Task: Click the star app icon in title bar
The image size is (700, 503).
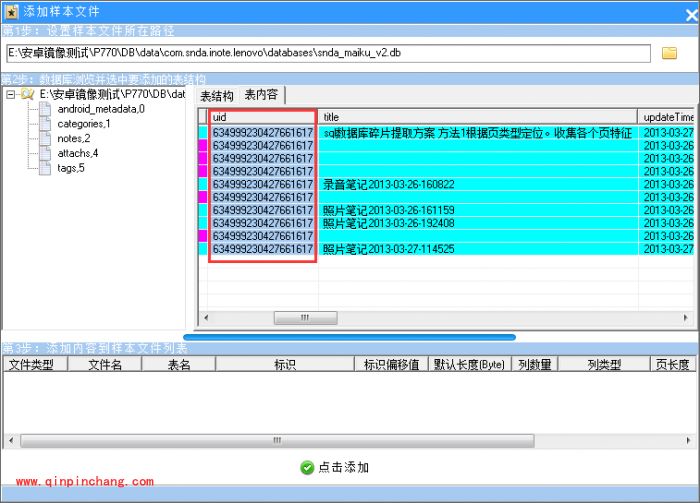Action: point(10,11)
